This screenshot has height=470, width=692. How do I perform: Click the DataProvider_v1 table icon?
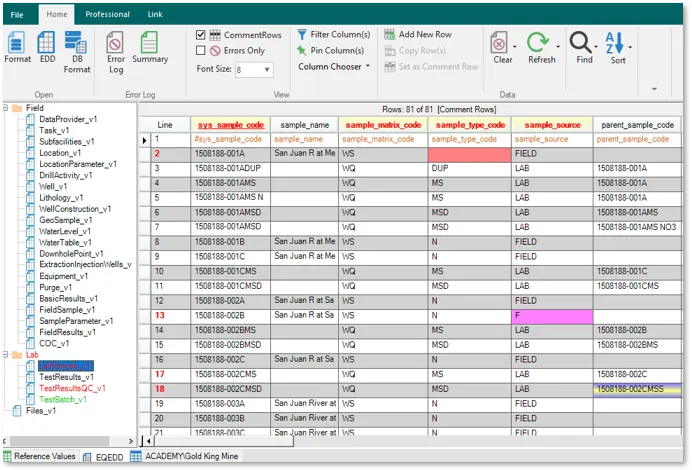click(x=30, y=119)
